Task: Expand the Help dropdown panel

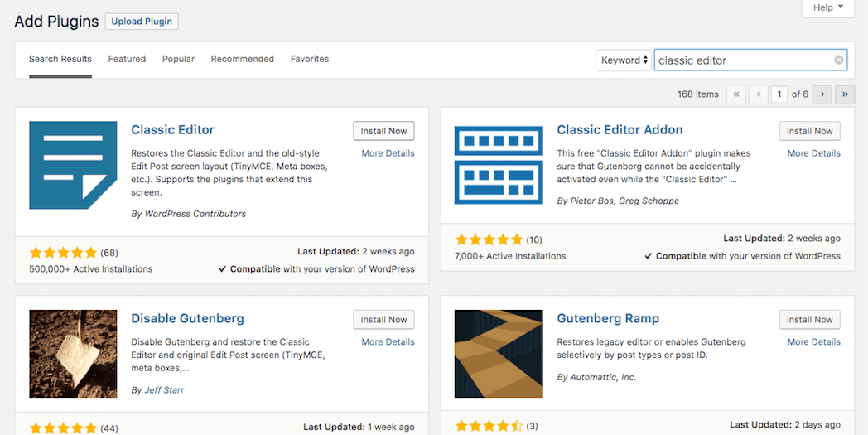Action: [x=828, y=7]
